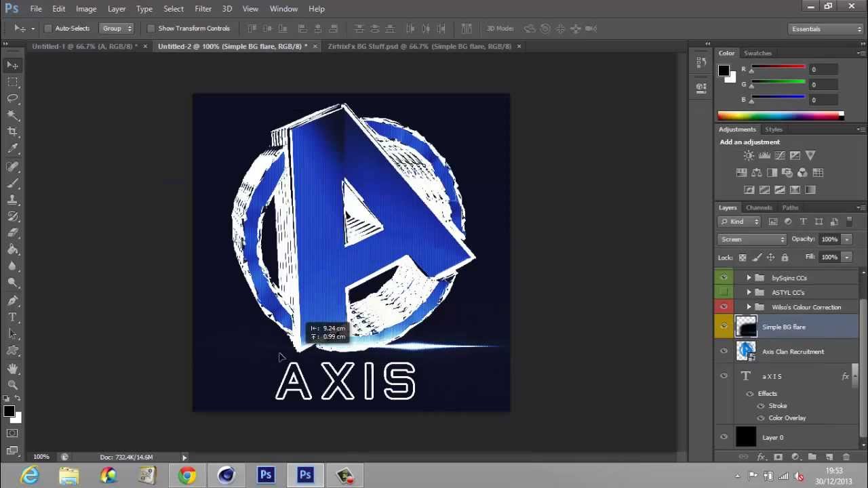Lock all layer attributes padlock
Screen dimensions: 868x488
click(x=785, y=258)
